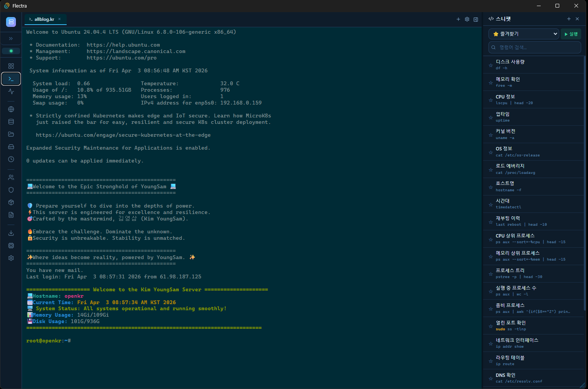Toggle favorite star for CPU 상위 프로세스 snippet

coord(491,239)
